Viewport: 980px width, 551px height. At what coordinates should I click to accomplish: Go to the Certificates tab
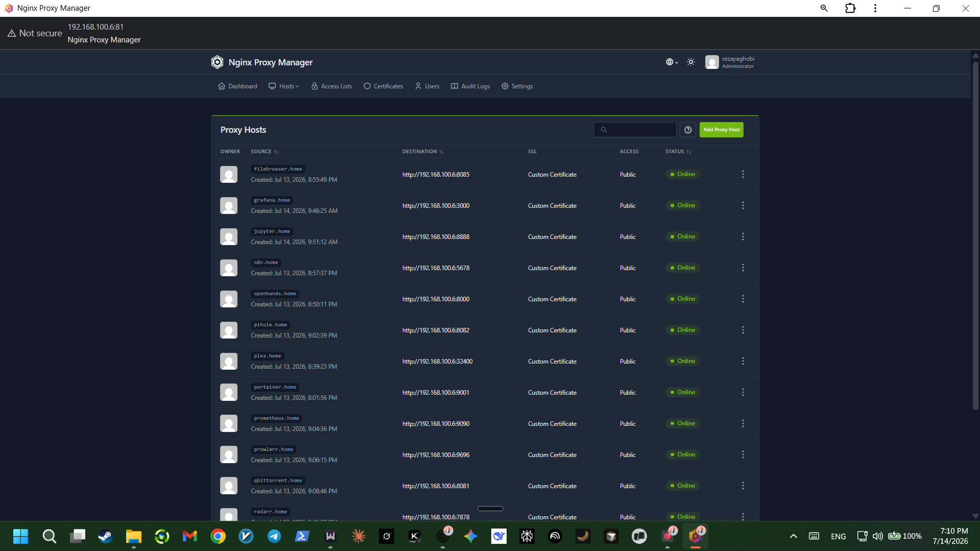pyautogui.click(x=383, y=86)
